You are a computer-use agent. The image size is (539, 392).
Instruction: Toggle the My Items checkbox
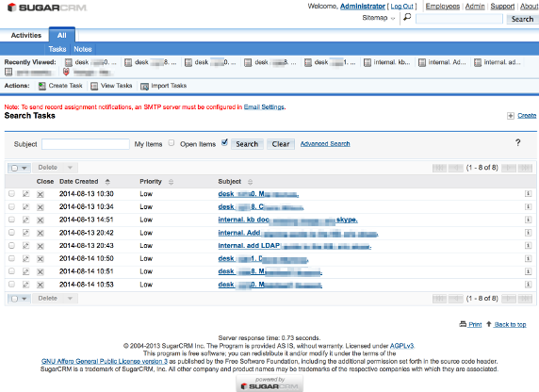(x=171, y=142)
